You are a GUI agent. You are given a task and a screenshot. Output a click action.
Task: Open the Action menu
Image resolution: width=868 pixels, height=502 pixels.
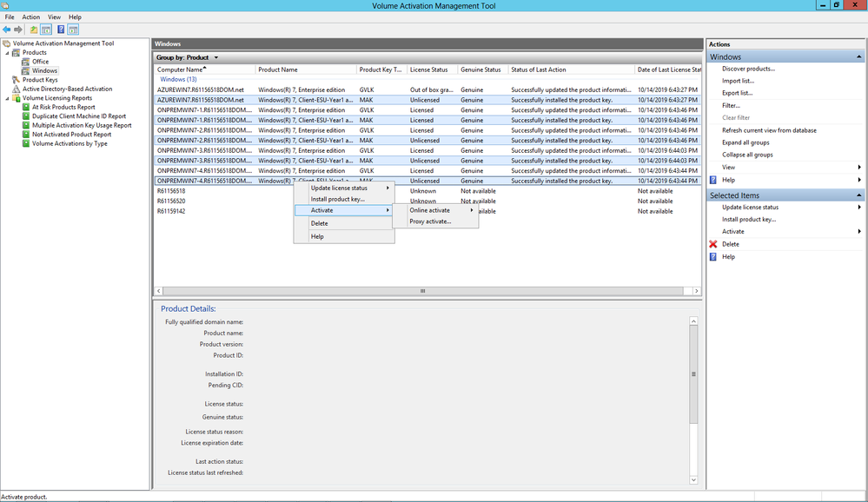pyautogui.click(x=31, y=17)
